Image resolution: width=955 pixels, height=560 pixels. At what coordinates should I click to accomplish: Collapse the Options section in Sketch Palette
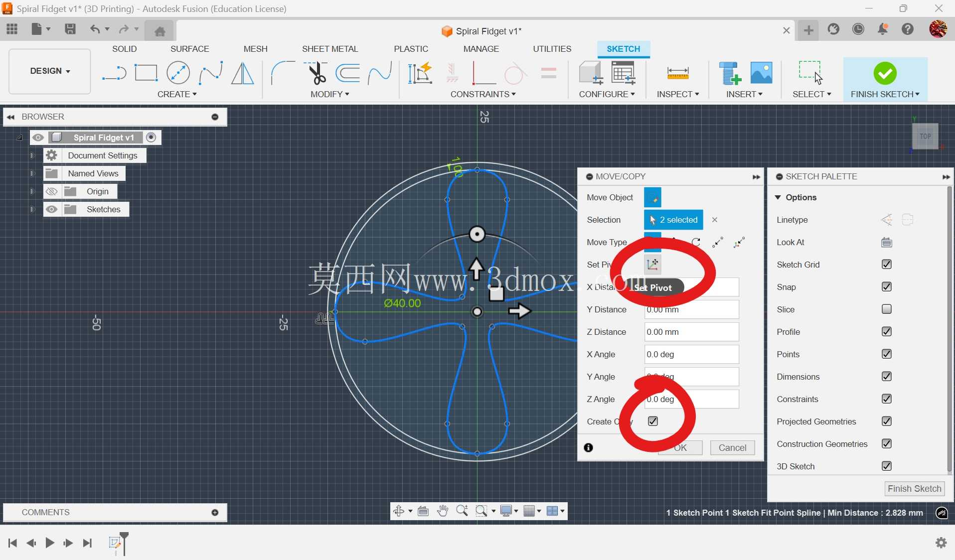(778, 197)
